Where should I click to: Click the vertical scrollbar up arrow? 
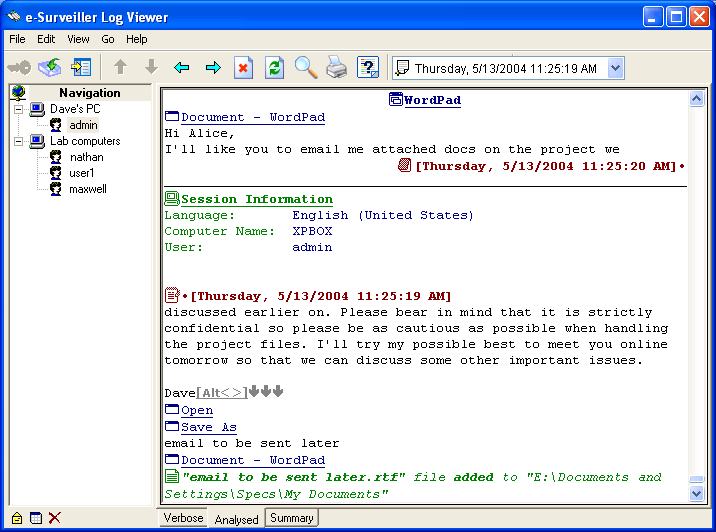coord(697,99)
